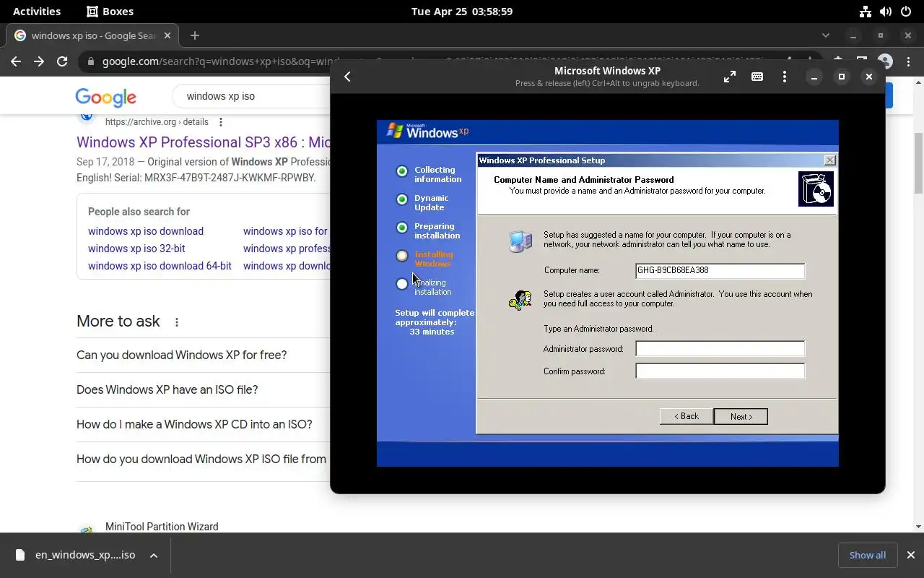Go back to the Boxes overview
The height and width of the screenshot is (578, 924).
[x=347, y=77]
